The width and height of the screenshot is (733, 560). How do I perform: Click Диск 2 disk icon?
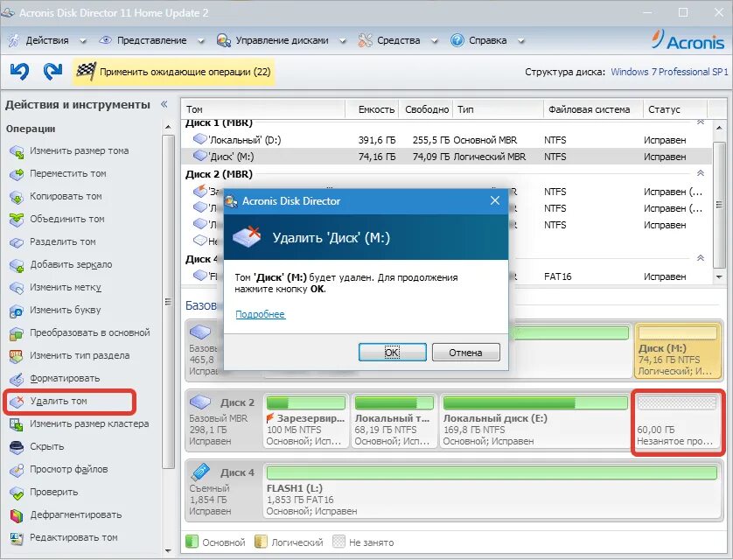click(x=201, y=402)
